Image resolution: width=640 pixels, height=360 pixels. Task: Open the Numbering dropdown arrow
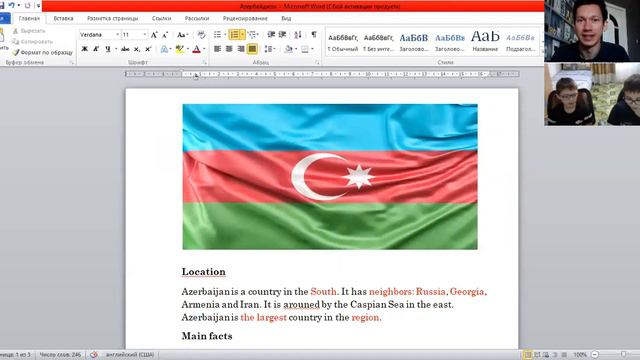(x=242, y=35)
